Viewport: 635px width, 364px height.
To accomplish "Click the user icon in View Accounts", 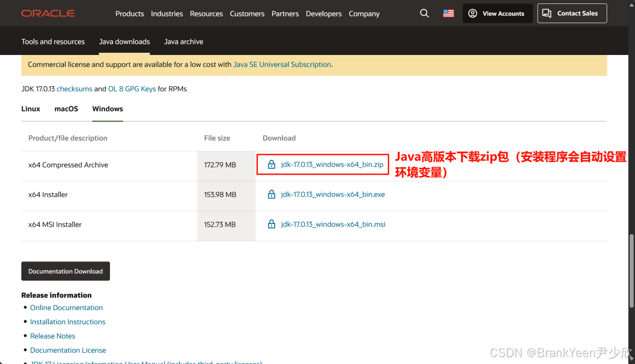I will point(473,14).
